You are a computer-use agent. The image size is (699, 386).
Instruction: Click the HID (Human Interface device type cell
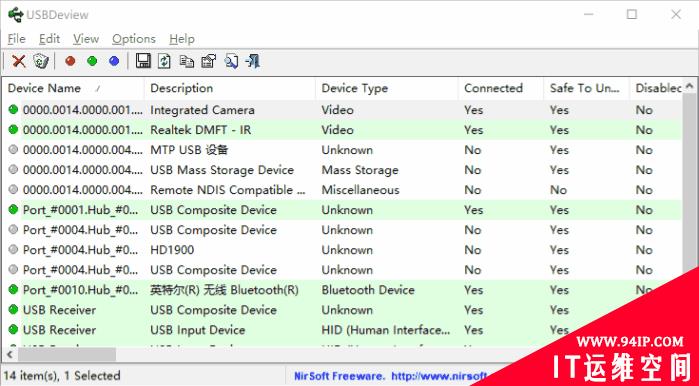[x=386, y=330]
